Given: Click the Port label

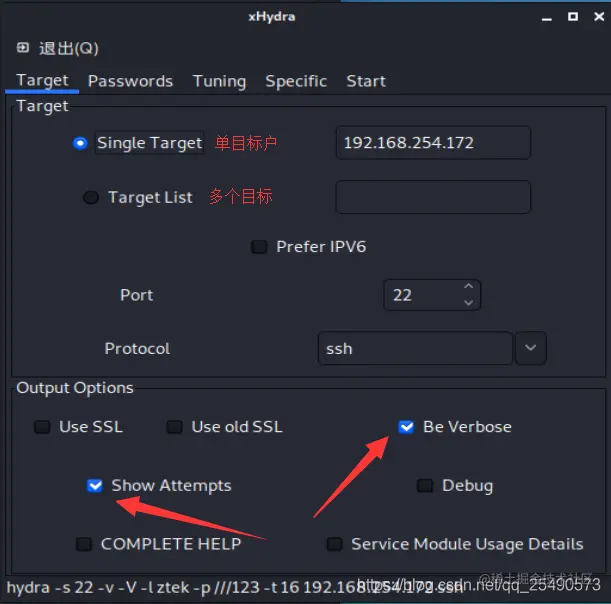Looking at the screenshot, I should [136, 295].
